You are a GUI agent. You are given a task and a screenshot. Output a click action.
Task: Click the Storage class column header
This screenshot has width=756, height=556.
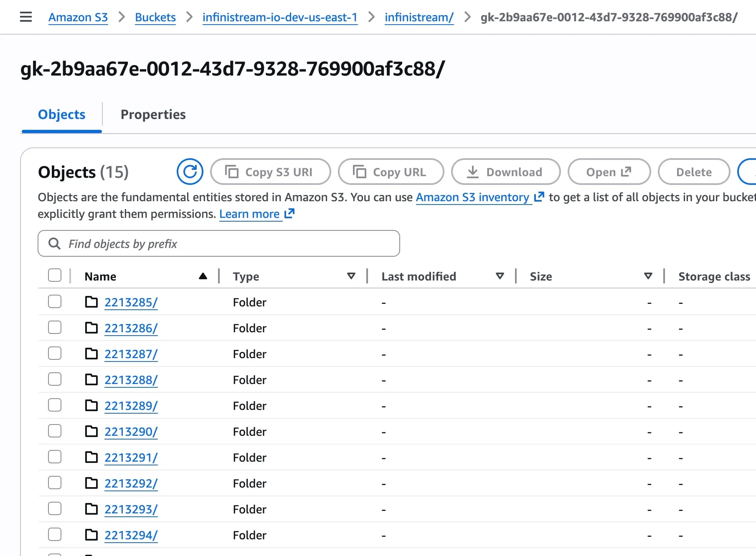click(x=714, y=276)
